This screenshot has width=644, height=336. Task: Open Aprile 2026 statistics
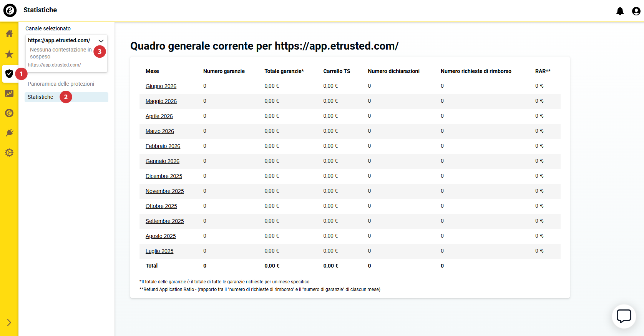coord(159,116)
